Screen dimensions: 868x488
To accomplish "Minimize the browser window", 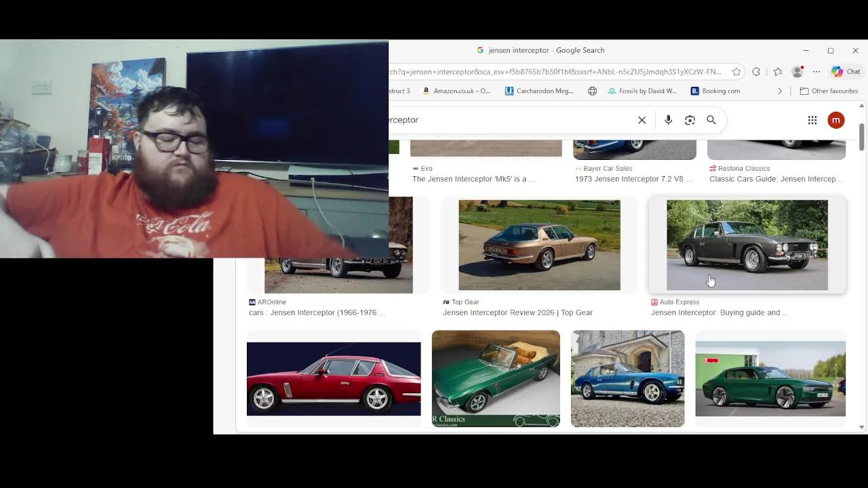I will (x=806, y=50).
